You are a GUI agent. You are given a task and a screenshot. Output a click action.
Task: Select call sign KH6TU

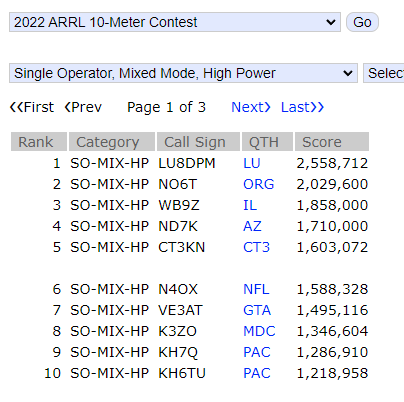[x=182, y=373]
